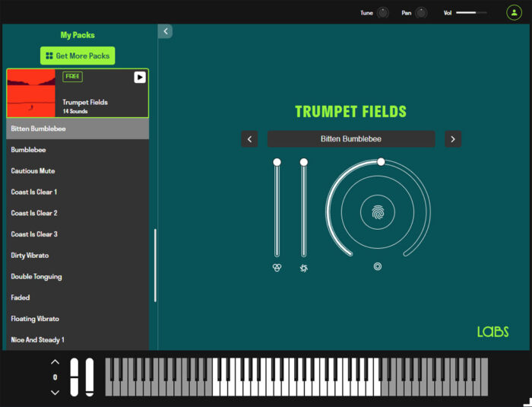Go to previous preset with left arrow
This screenshot has height=407, width=532.
249,139
